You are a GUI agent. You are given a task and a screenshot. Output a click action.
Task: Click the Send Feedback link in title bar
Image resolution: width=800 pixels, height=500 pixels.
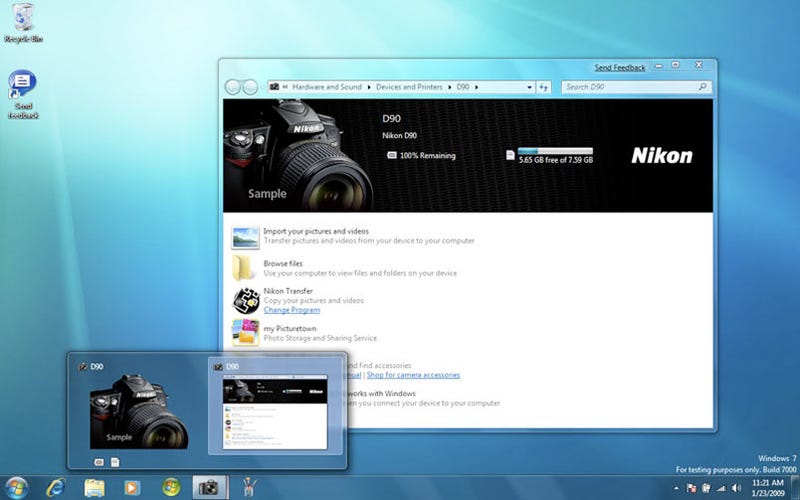620,67
